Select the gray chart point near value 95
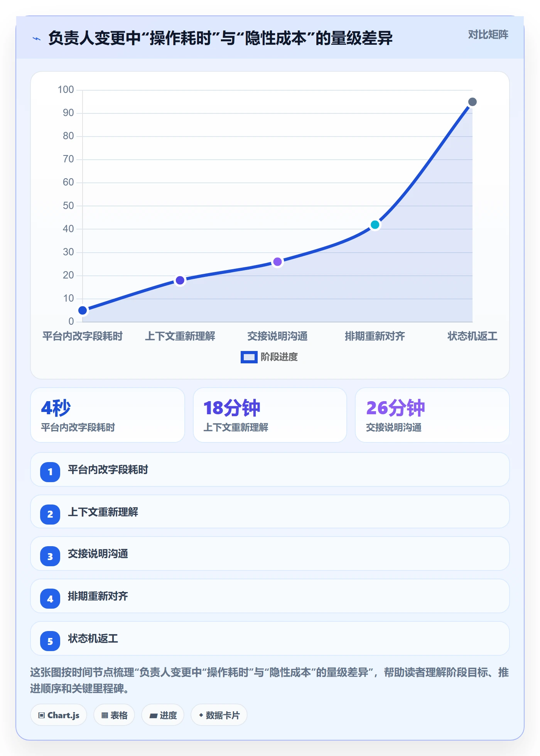This screenshot has height=756, width=540. [472, 102]
